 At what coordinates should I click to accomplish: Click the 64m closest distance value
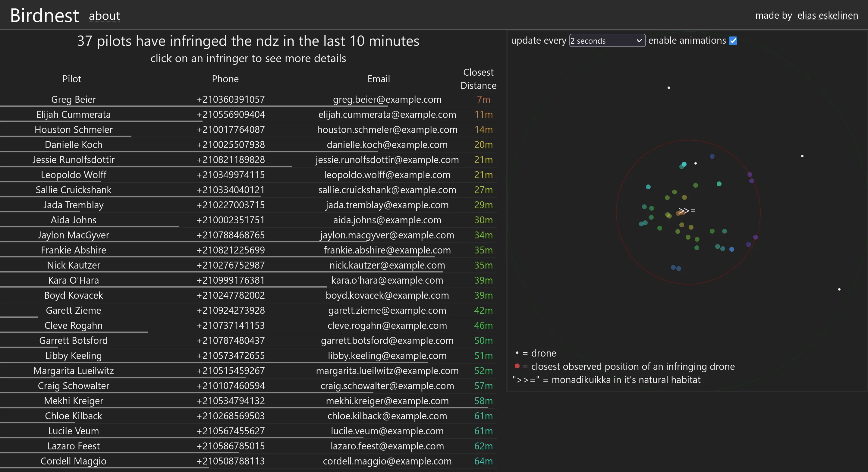coord(483,461)
